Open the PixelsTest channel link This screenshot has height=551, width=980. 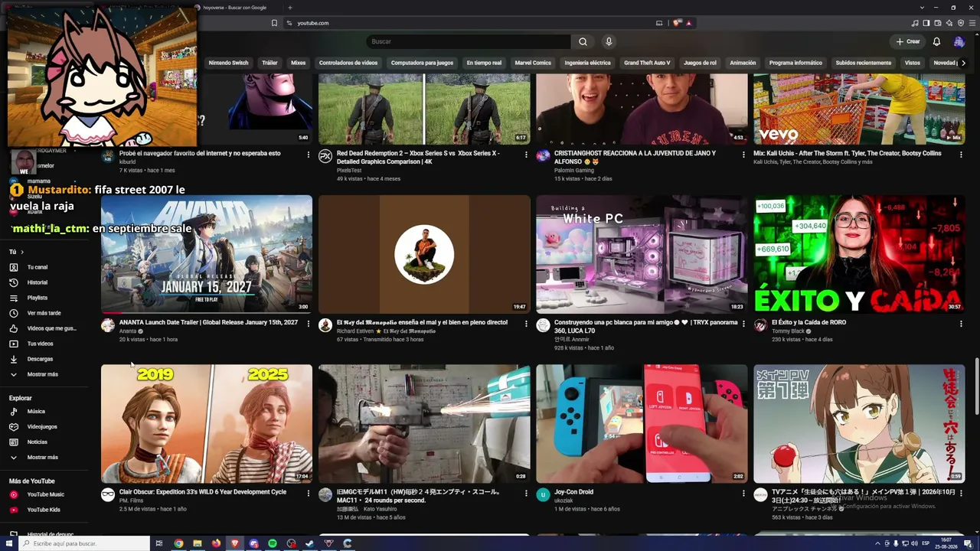pyautogui.click(x=349, y=171)
